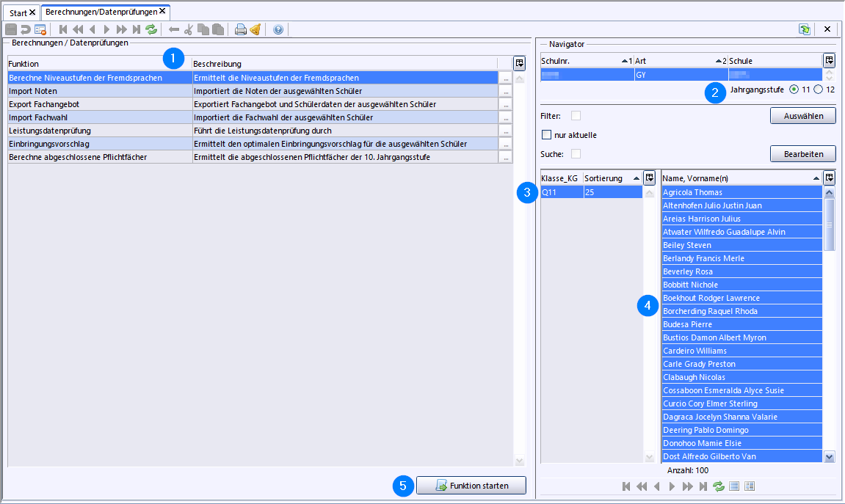Click green refresh icon in Navigator bottom bar
This screenshot has height=504, width=845.
(718, 486)
